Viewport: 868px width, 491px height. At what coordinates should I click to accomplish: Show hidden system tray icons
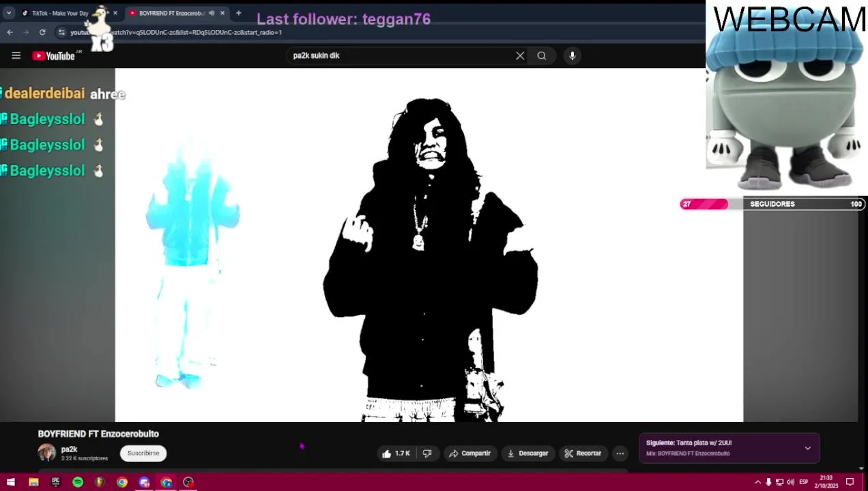(757, 482)
